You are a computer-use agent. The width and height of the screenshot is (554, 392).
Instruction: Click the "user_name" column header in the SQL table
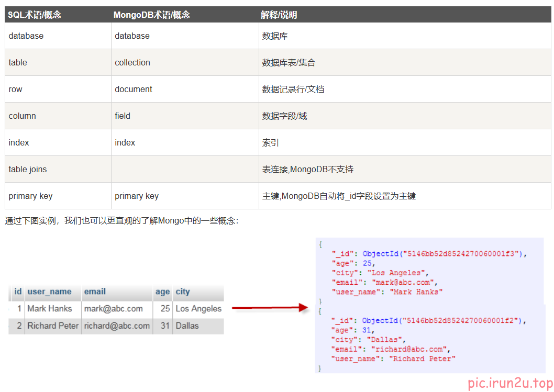click(x=49, y=292)
